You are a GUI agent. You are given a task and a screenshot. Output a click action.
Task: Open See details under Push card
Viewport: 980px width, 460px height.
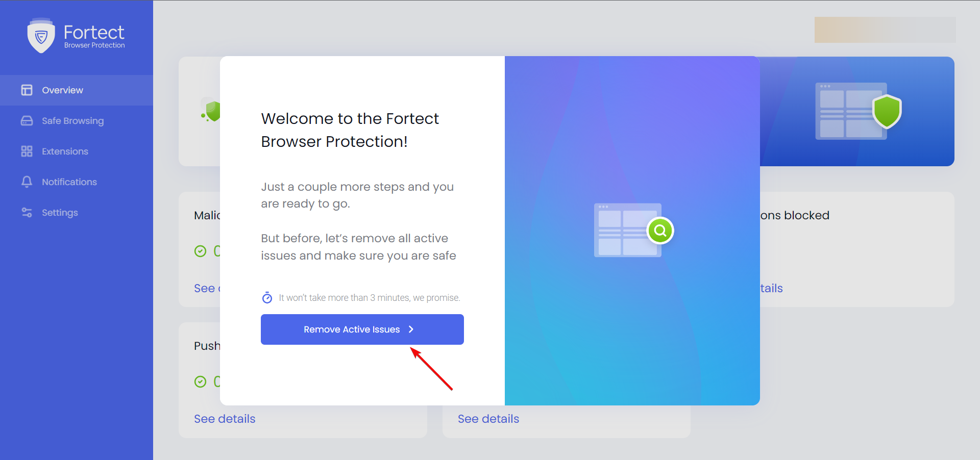pyautogui.click(x=225, y=419)
